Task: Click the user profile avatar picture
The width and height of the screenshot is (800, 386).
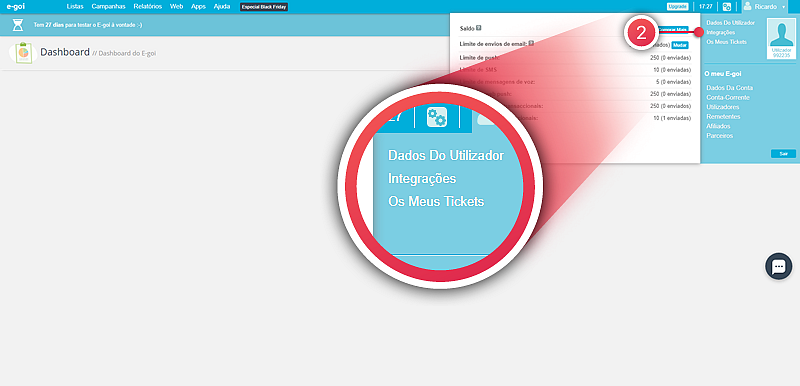Action: coord(781,34)
